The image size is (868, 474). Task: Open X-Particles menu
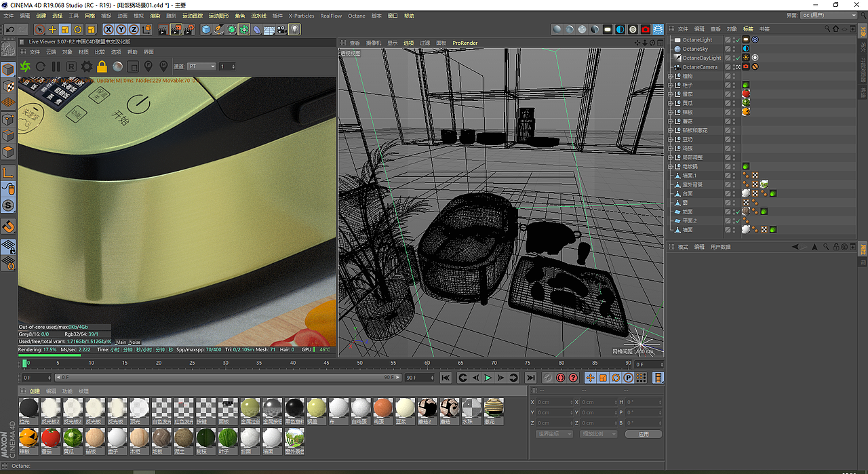301,16
